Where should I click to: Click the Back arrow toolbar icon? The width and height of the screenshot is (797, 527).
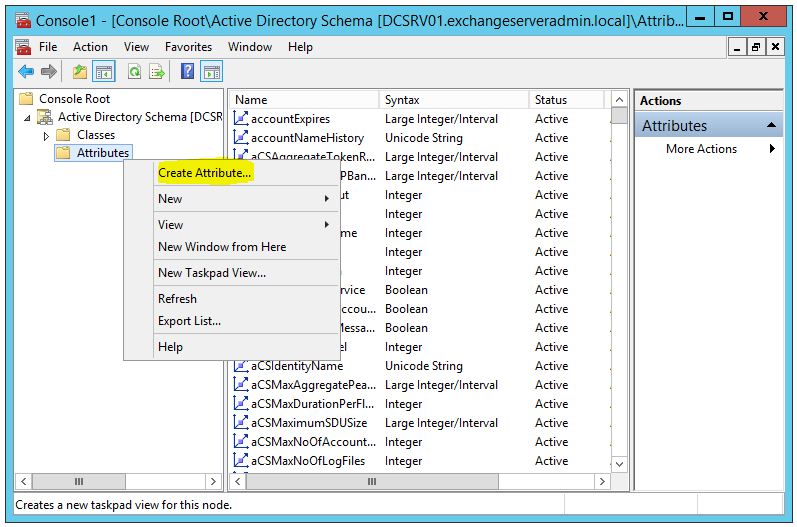click(x=25, y=72)
